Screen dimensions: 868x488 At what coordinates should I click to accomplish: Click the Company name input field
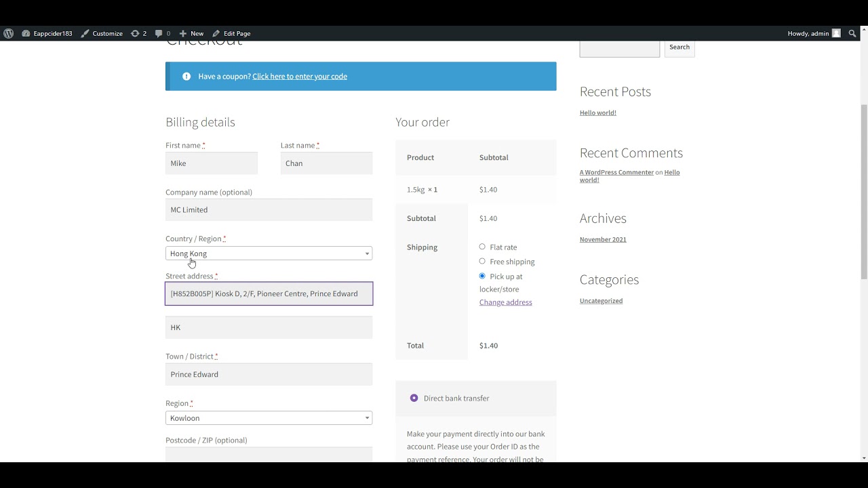(269, 209)
